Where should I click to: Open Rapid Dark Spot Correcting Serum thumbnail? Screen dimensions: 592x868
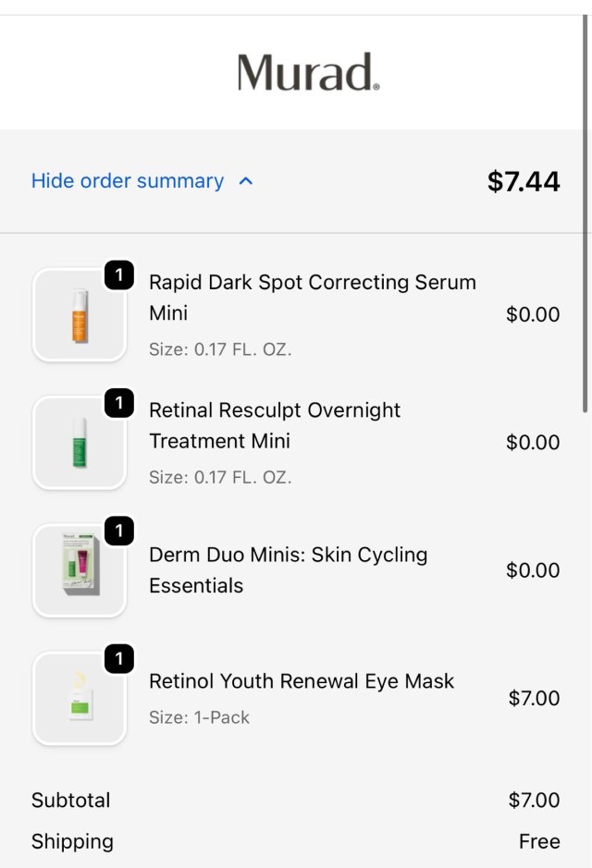tap(80, 315)
